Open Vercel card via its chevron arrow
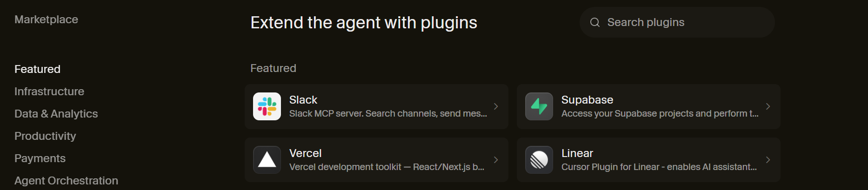Viewport: 868px width, 190px height. [496, 160]
